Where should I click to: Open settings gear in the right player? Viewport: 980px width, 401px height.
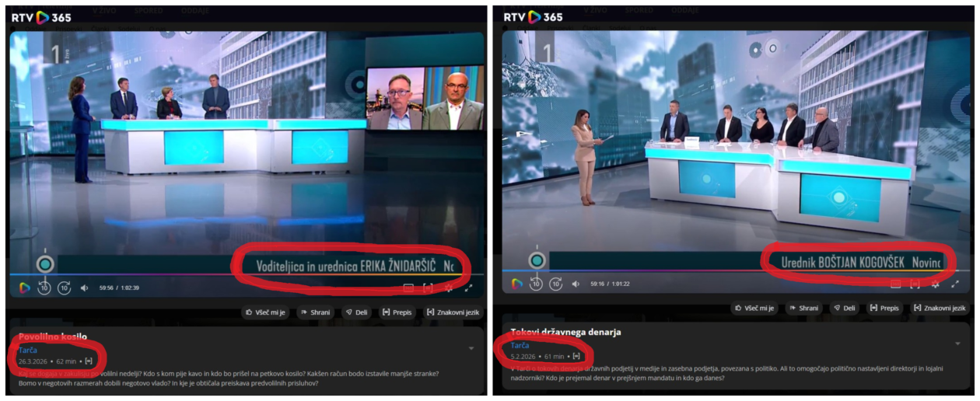[935, 284]
